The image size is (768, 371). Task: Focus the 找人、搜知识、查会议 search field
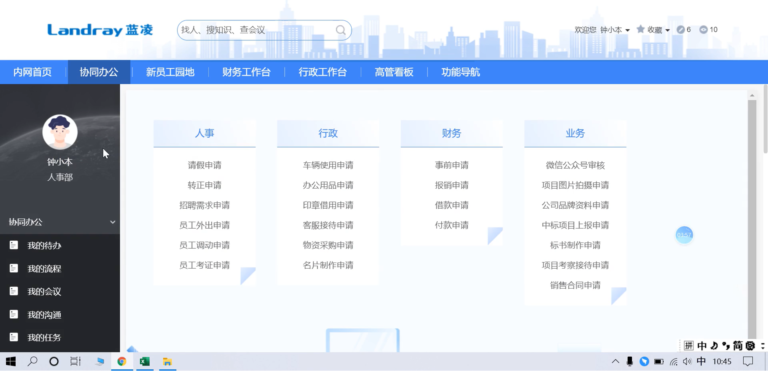pyautogui.click(x=257, y=30)
